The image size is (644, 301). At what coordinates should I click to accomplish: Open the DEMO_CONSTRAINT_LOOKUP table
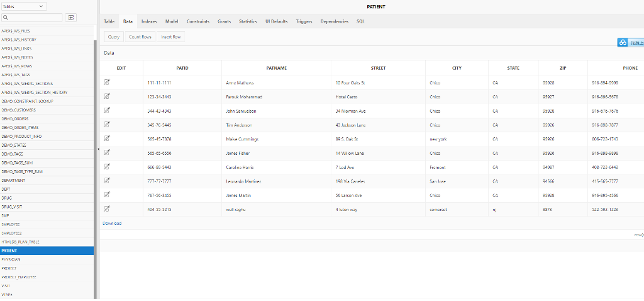coord(47,101)
